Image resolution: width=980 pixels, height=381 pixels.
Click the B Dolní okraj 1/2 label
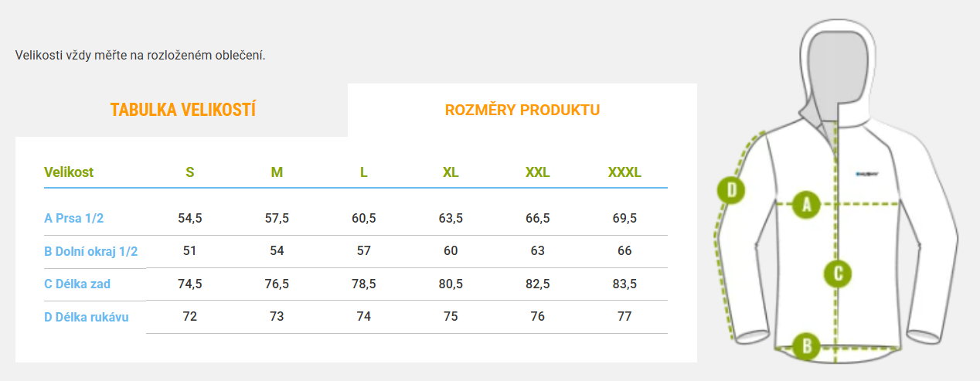[x=91, y=251]
